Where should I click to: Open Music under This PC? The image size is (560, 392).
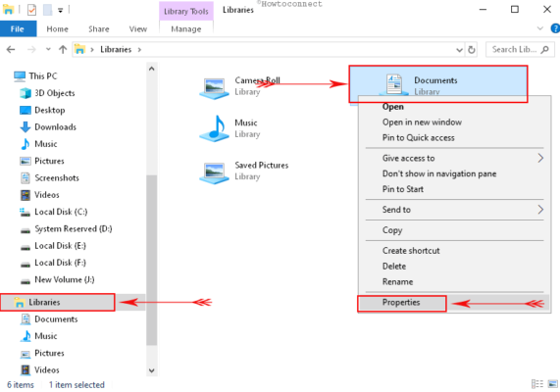(x=38, y=144)
